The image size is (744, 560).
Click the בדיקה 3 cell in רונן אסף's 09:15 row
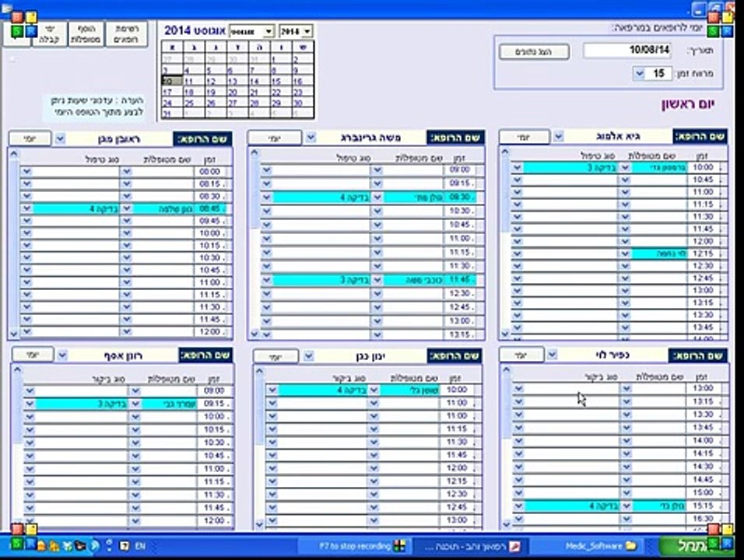pos(82,404)
